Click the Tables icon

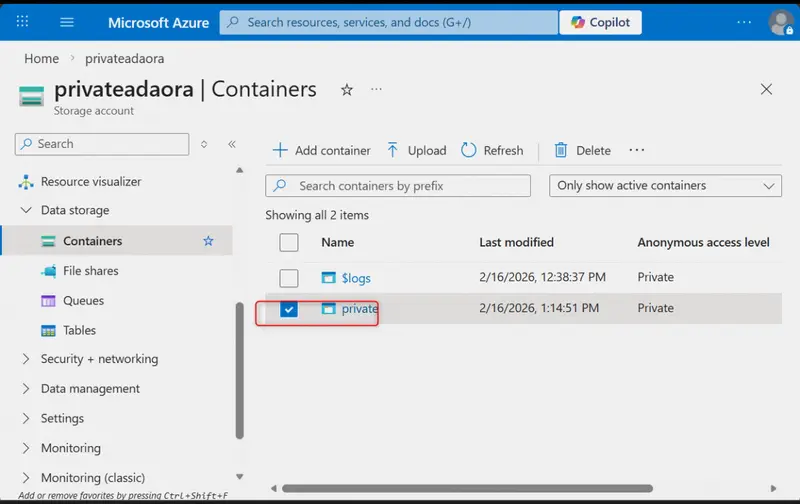[48, 331]
